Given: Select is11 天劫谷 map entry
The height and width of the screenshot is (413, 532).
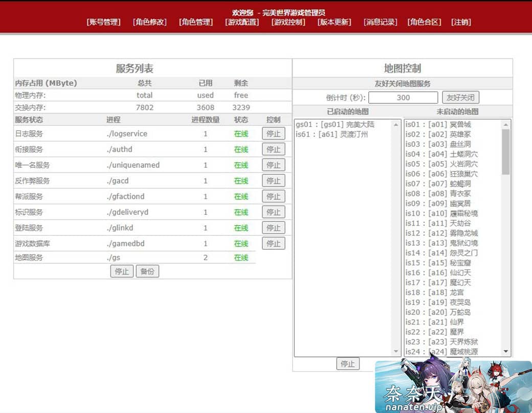Looking at the screenshot, I should pyautogui.click(x=453, y=223).
